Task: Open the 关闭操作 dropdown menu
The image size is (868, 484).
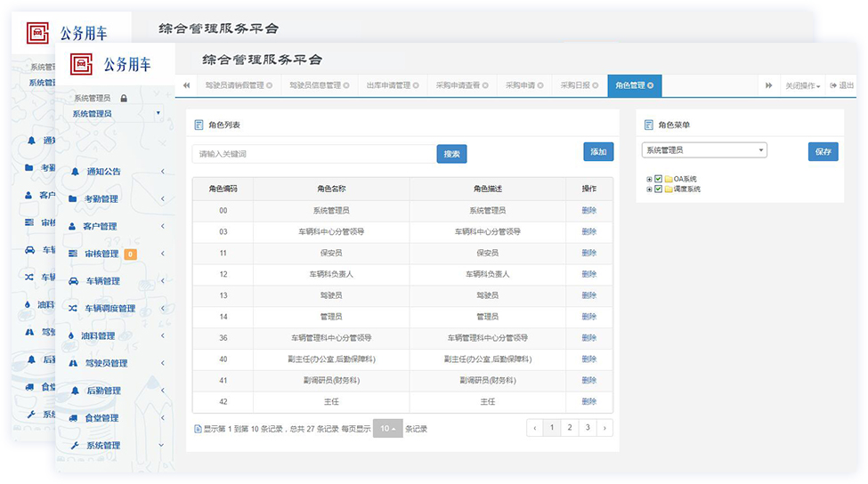Action: pos(801,85)
